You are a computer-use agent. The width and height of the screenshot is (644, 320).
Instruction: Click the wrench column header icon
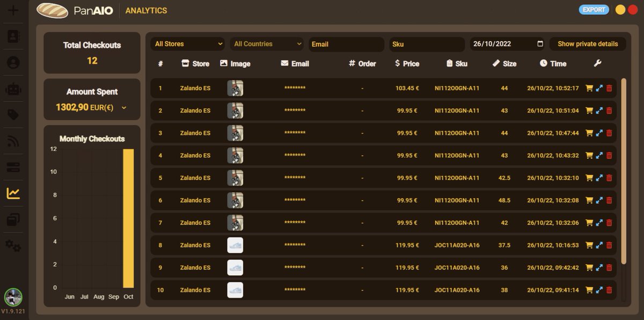597,63
